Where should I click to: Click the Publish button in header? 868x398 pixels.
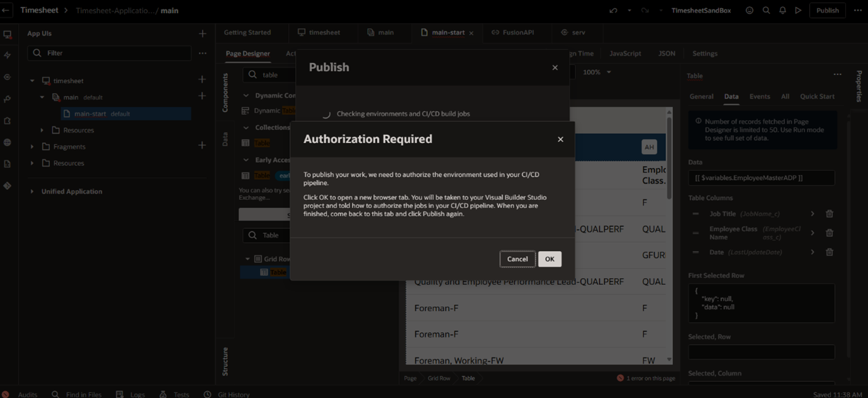click(827, 11)
